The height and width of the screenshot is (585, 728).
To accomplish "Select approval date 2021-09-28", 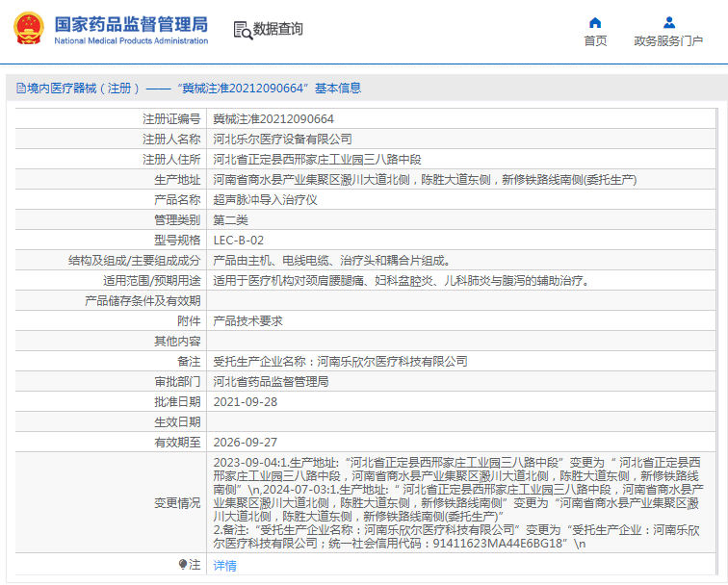I will pyautogui.click(x=246, y=402).
